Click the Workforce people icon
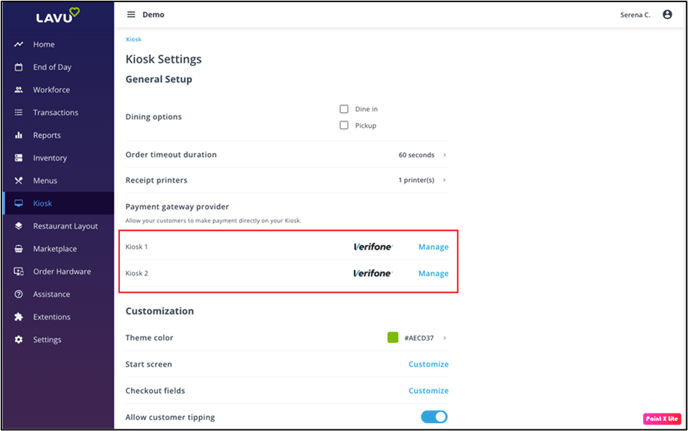This screenshot has width=688, height=431. [18, 90]
